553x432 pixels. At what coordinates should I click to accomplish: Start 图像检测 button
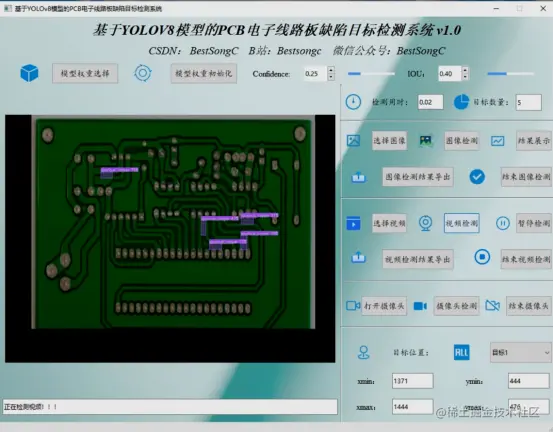click(x=462, y=141)
